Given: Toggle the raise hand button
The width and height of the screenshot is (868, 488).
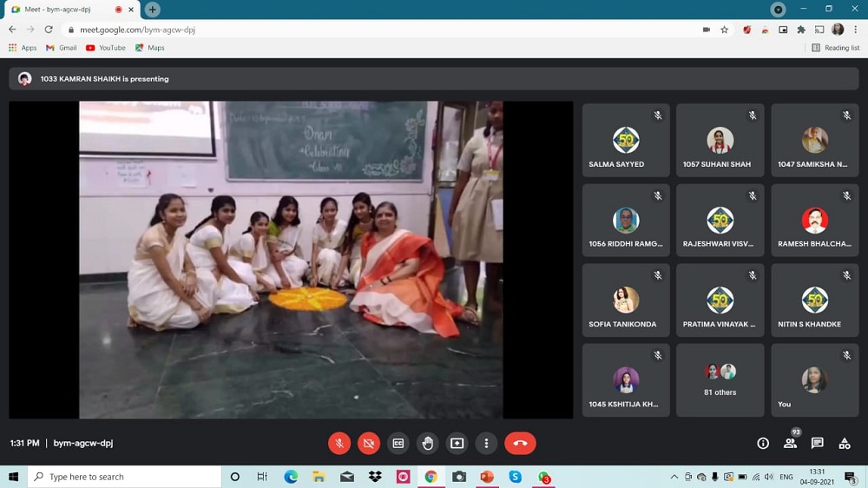Looking at the screenshot, I should (x=428, y=443).
